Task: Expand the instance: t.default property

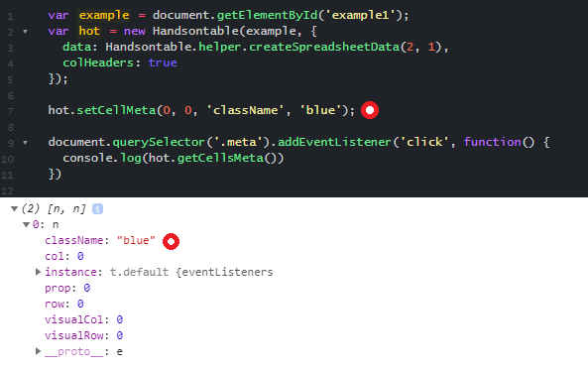Action: pyautogui.click(x=38, y=272)
